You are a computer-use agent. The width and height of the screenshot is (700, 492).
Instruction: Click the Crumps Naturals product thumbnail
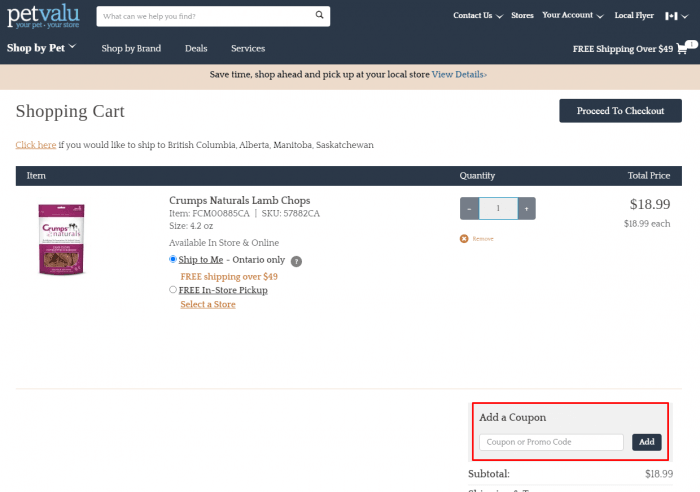(x=61, y=239)
